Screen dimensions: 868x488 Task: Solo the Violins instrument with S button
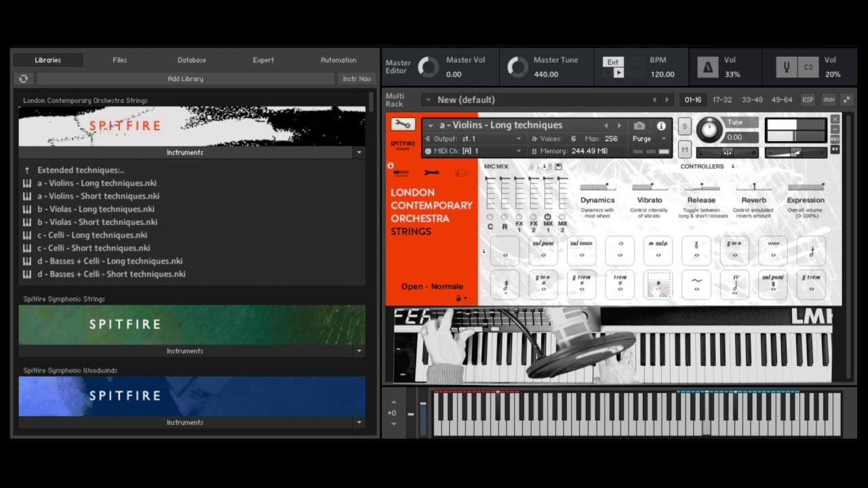(685, 127)
